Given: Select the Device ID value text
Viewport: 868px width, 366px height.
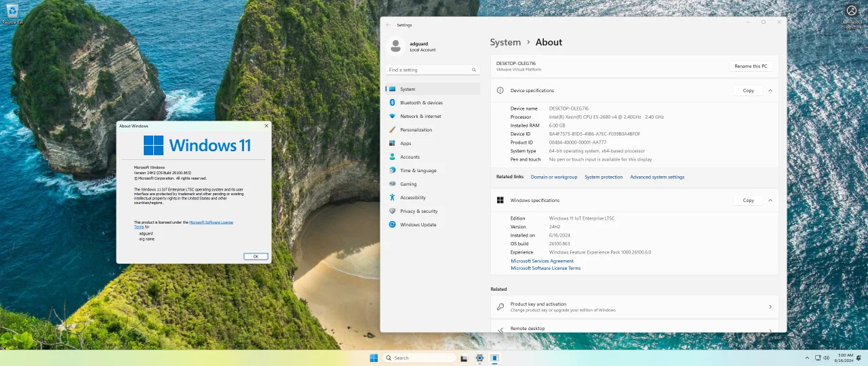Looking at the screenshot, I should click(x=595, y=134).
